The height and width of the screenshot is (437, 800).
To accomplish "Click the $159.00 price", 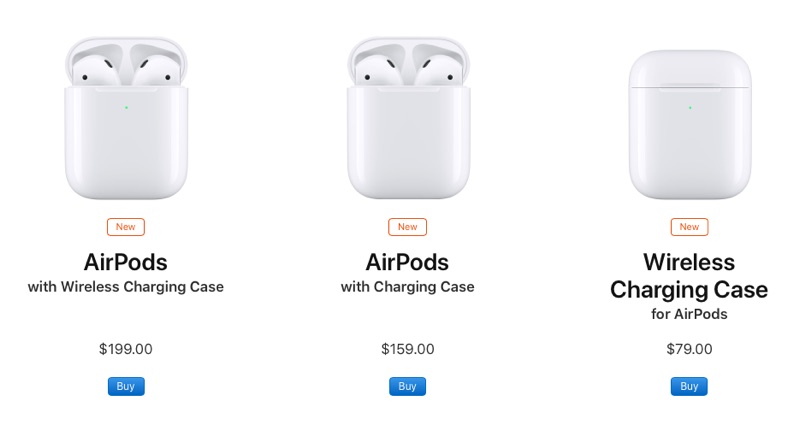I will (x=408, y=349).
